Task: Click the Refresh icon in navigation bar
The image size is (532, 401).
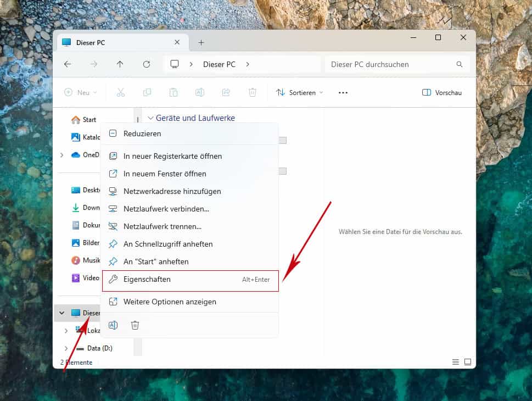Action: click(147, 64)
